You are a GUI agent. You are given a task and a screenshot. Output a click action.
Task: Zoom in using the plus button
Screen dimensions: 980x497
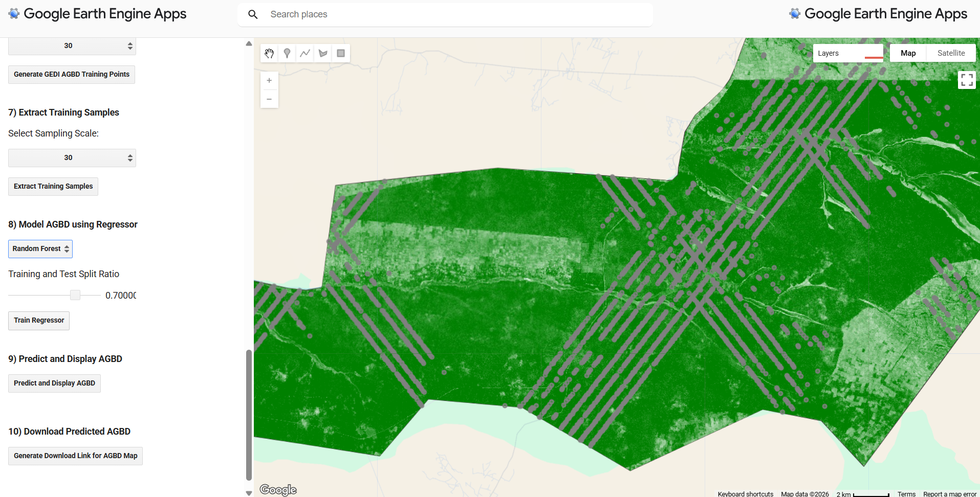pyautogui.click(x=269, y=80)
